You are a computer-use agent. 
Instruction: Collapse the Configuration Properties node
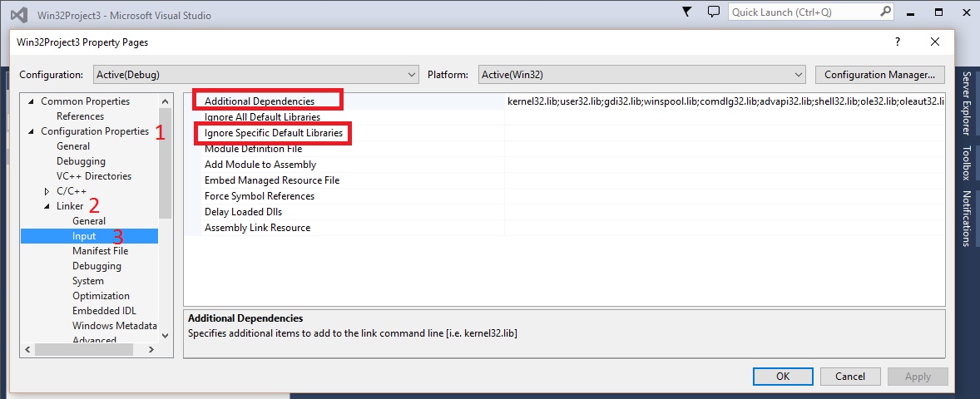point(31,131)
